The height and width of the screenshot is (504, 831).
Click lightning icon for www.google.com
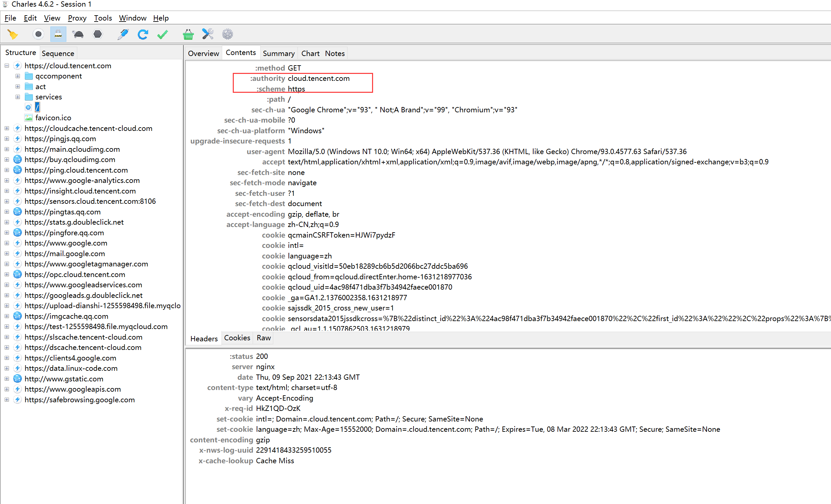(x=18, y=243)
